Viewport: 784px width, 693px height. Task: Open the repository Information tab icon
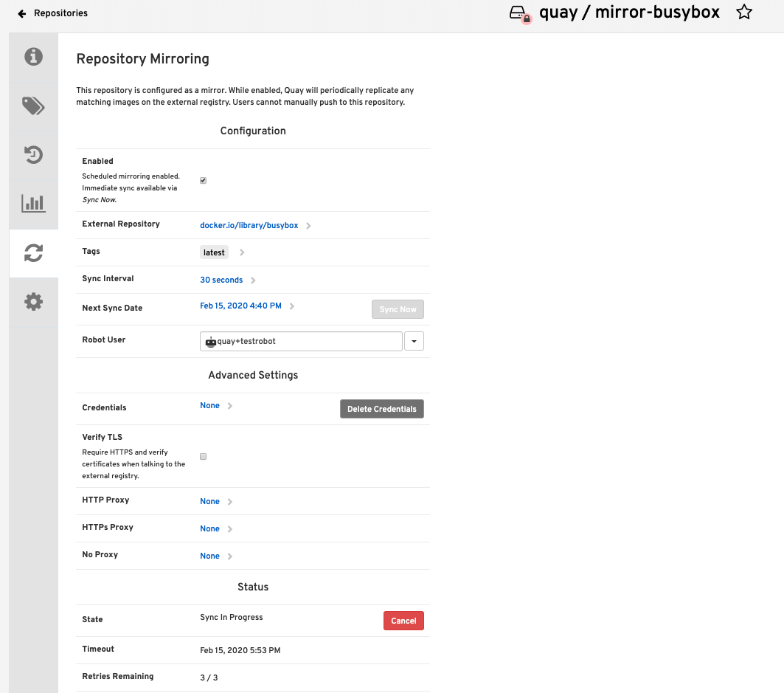click(33, 57)
